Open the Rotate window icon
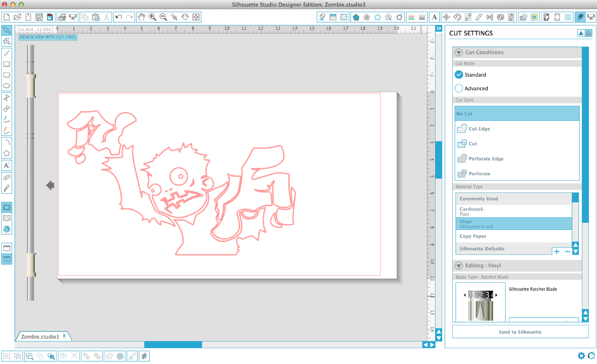This screenshot has height=364, width=597. (x=457, y=17)
